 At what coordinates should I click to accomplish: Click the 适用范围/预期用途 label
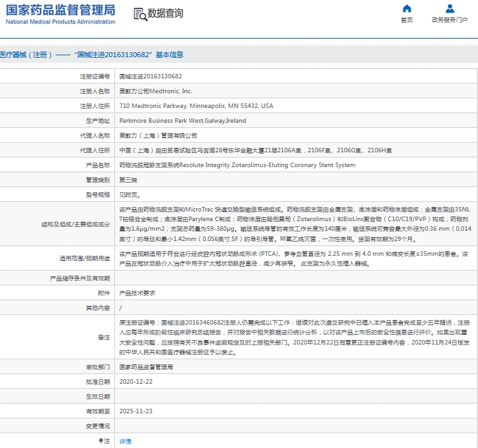click(x=85, y=258)
